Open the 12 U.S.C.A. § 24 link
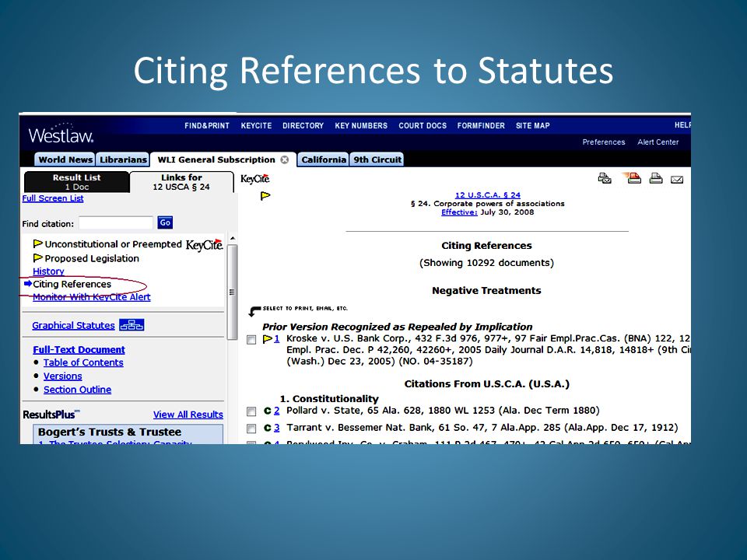 (x=488, y=194)
